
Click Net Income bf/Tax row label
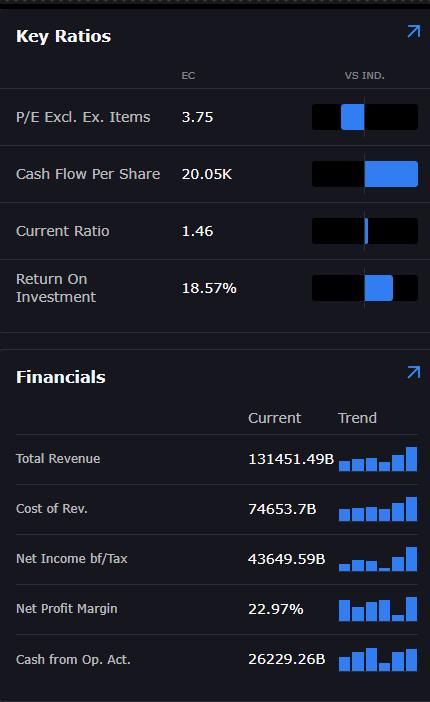tap(72, 559)
